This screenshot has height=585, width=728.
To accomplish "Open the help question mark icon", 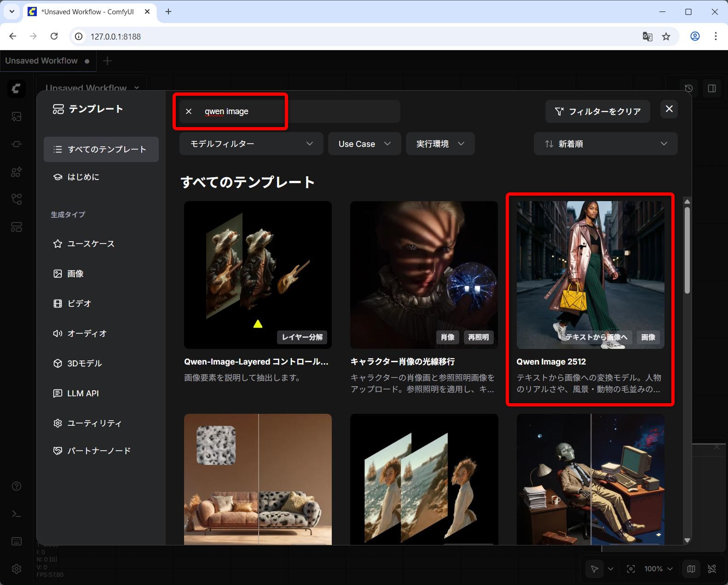I will (17, 486).
